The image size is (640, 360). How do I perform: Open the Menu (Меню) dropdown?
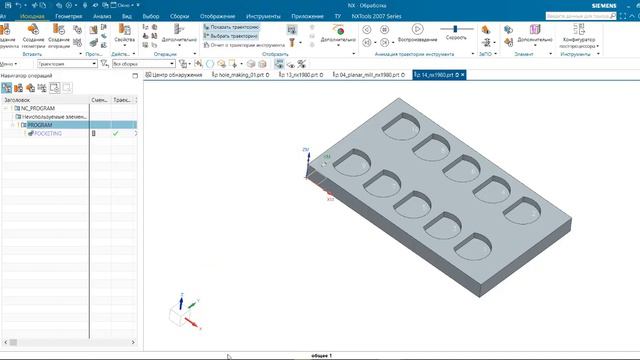tap(8, 64)
